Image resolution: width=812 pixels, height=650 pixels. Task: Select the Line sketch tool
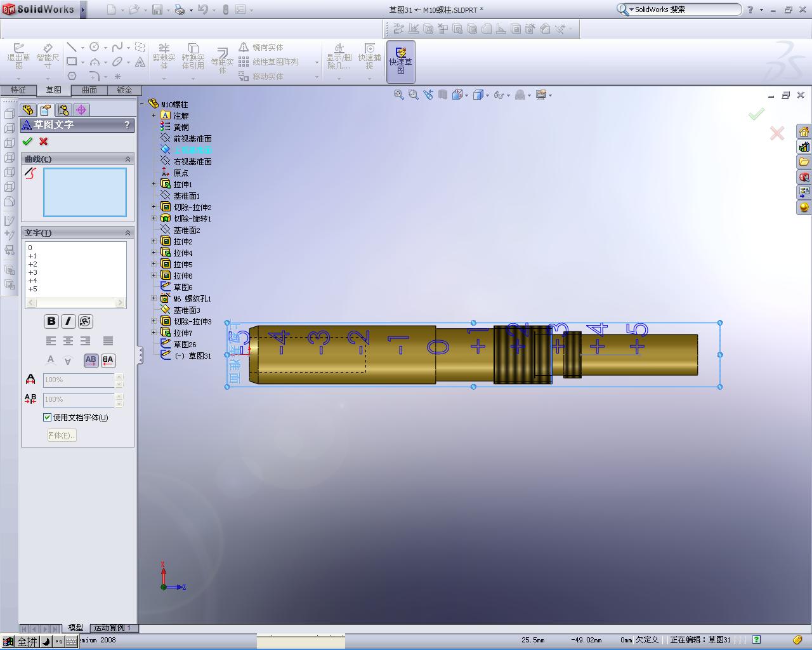coord(72,47)
